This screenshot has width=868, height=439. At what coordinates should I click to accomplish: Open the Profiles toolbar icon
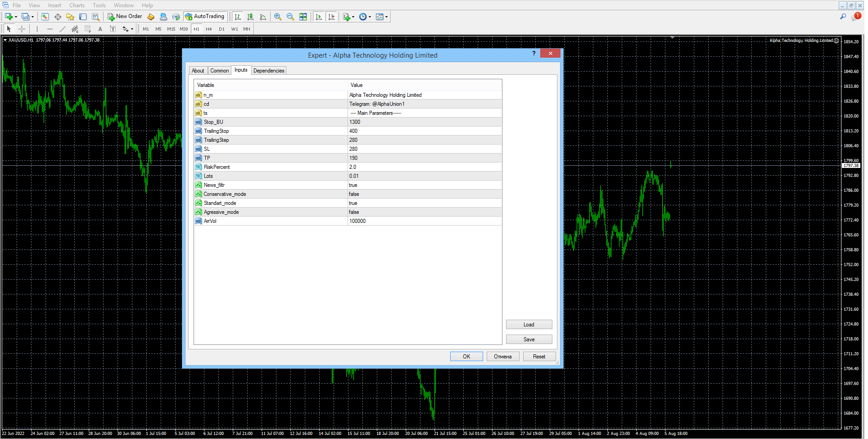coord(26,17)
